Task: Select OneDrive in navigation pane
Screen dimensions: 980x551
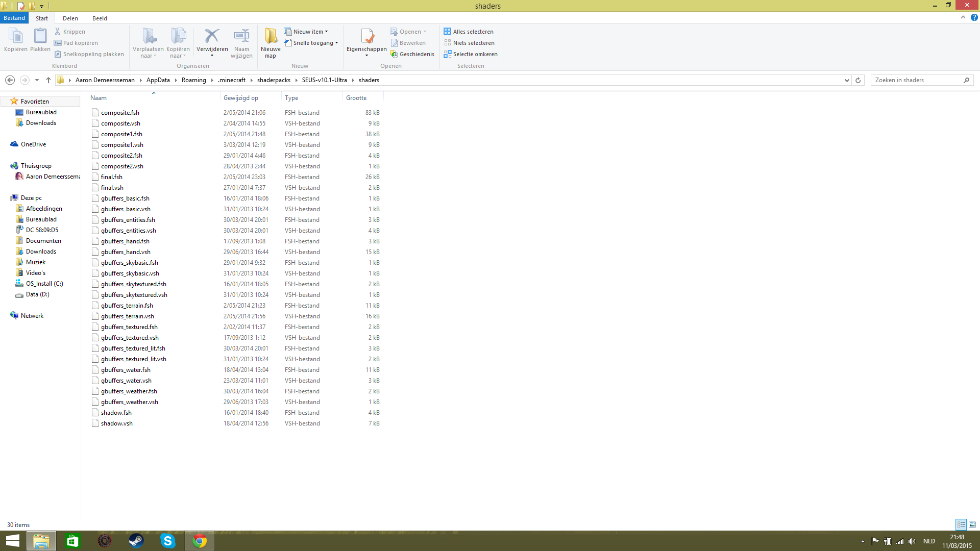Action: tap(34, 144)
